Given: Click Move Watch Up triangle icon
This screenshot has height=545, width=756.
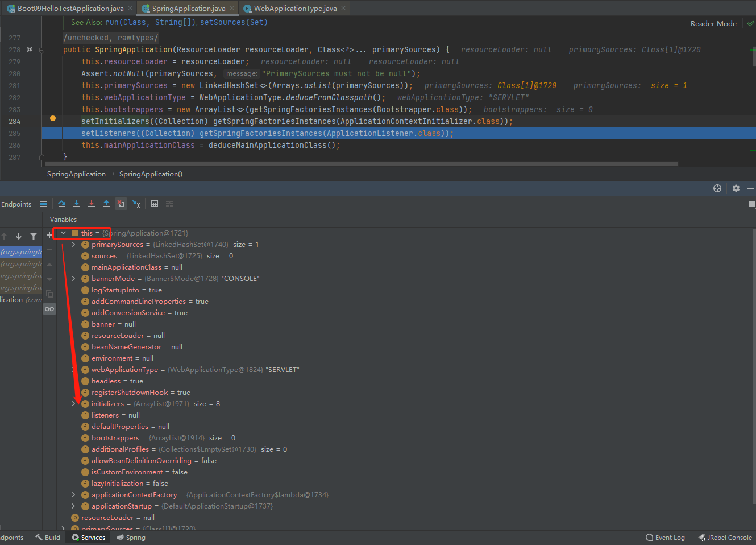Looking at the screenshot, I should 49,265.
